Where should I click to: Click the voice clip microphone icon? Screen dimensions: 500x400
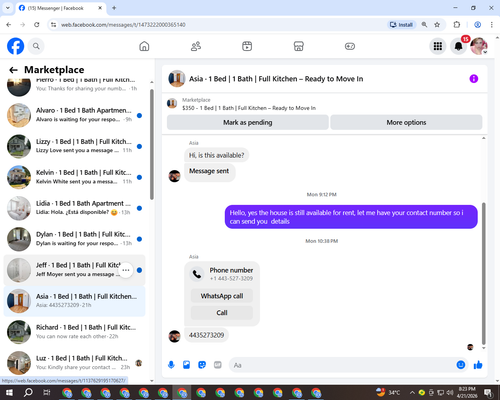point(171,365)
